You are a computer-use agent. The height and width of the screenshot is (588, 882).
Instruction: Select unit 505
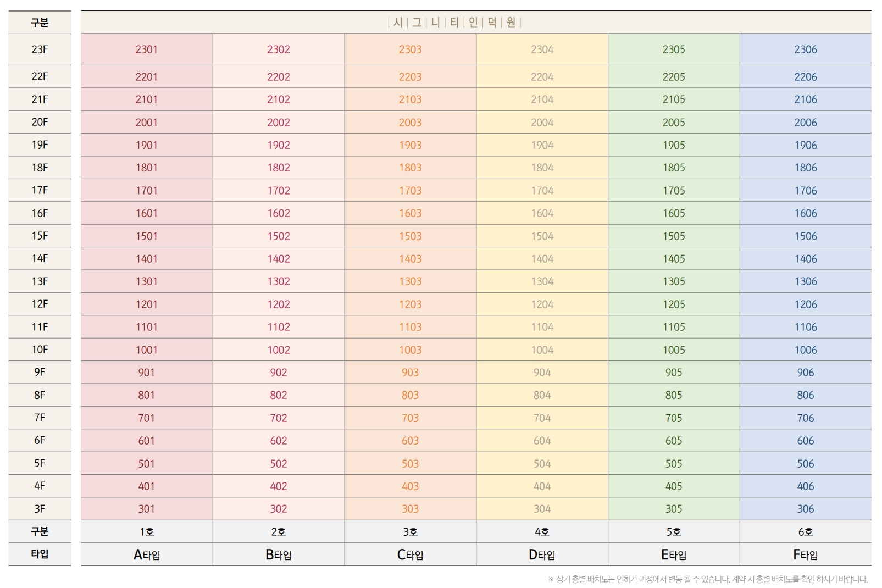point(674,464)
